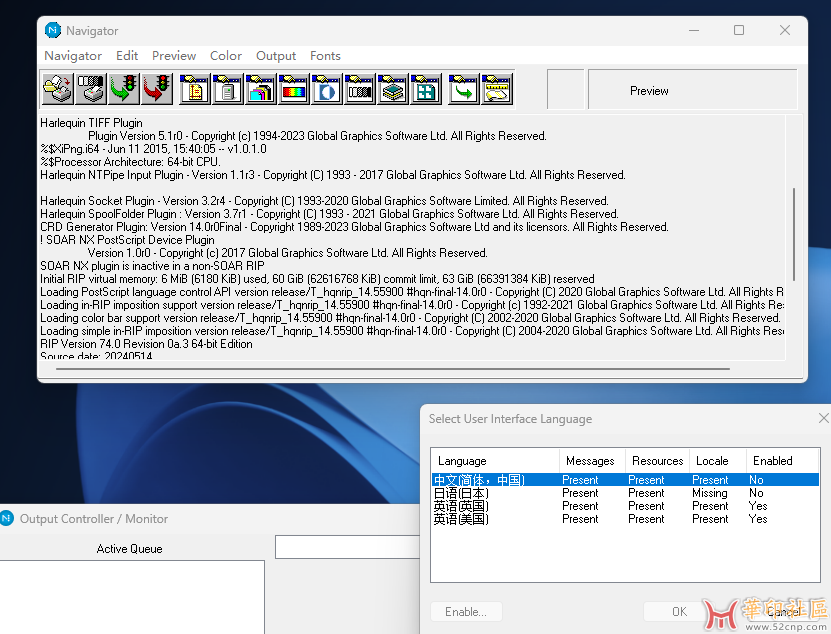This screenshot has width=831, height=634.
Task: Open the Output menu
Action: pyautogui.click(x=276, y=56)
